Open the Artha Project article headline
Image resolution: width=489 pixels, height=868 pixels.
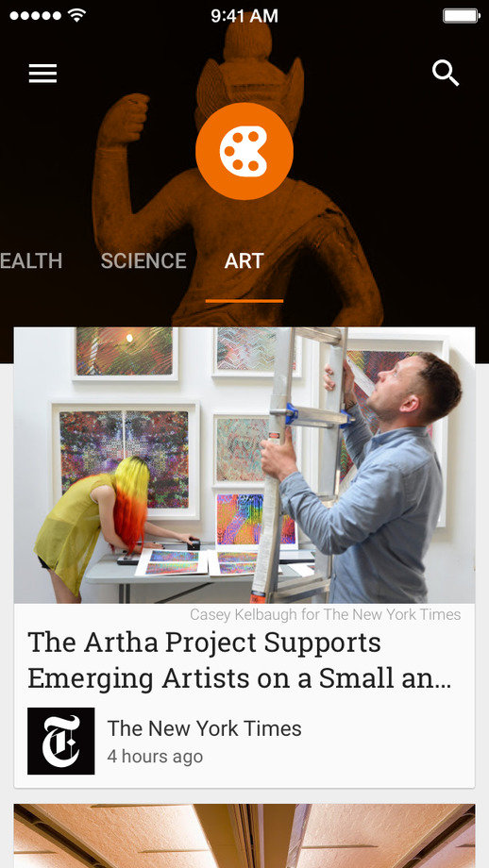click(x=239, y=659)
